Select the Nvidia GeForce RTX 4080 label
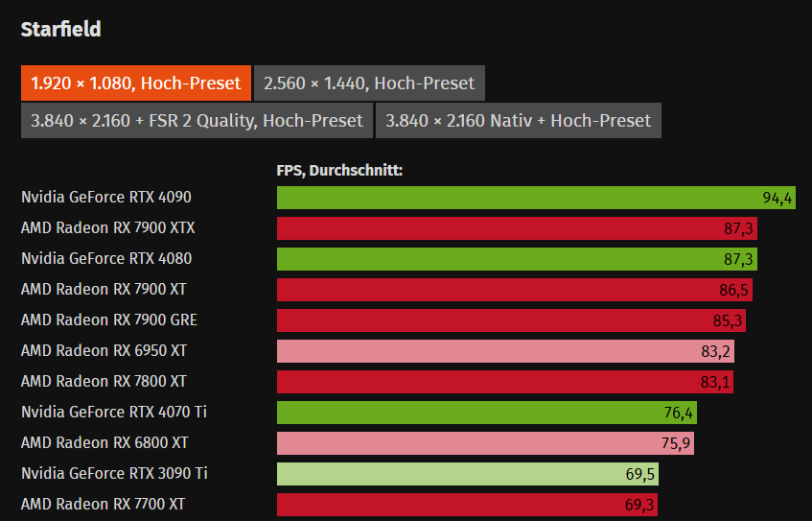The height and width of the screenshot is (521, 812). [x=106, y=258]
